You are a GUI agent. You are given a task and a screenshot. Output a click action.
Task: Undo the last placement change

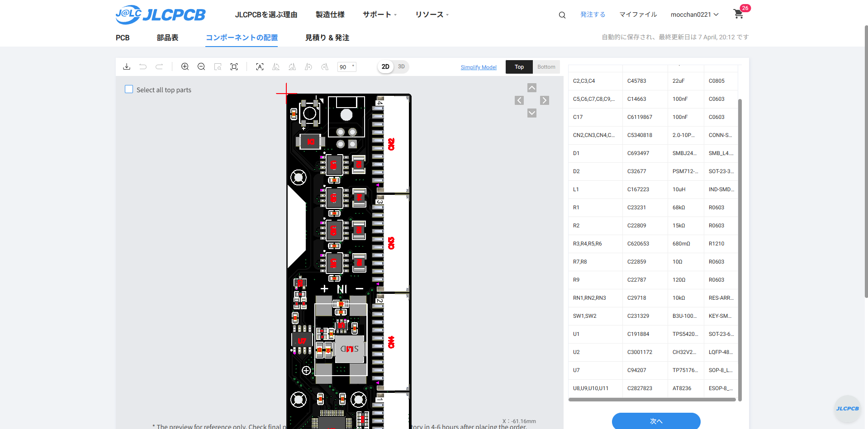(143, 66)
